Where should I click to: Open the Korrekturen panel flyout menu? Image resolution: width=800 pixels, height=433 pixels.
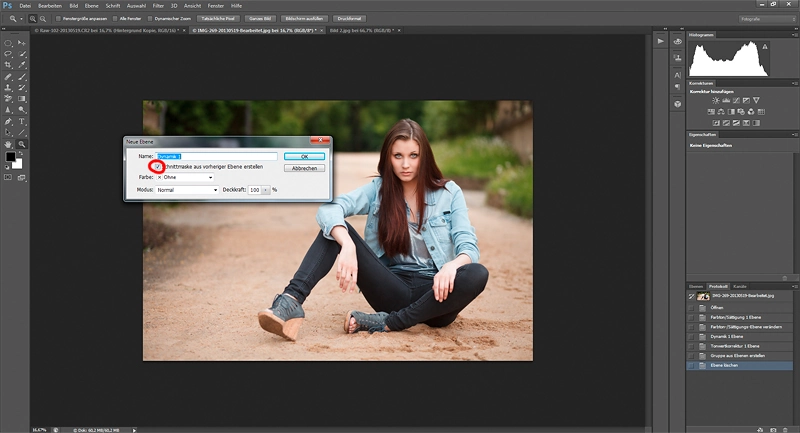click(x=794, y=83)
